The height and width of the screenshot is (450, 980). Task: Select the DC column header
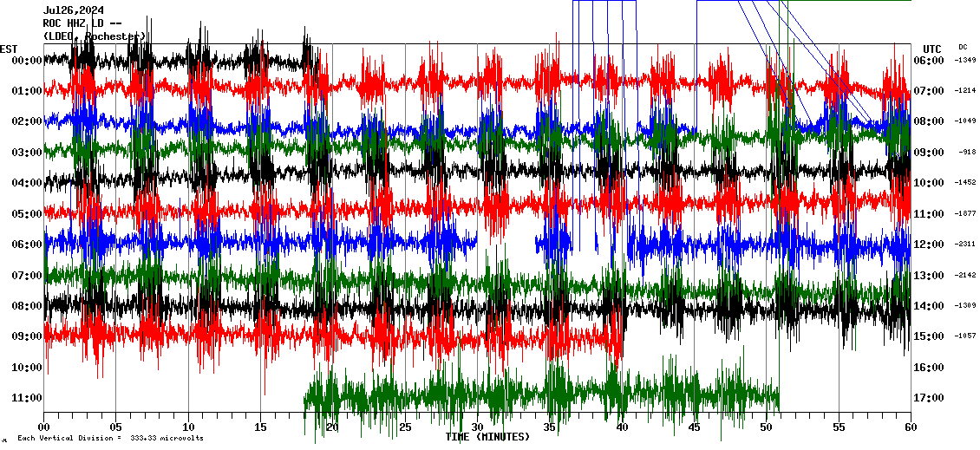pos(963,47)
